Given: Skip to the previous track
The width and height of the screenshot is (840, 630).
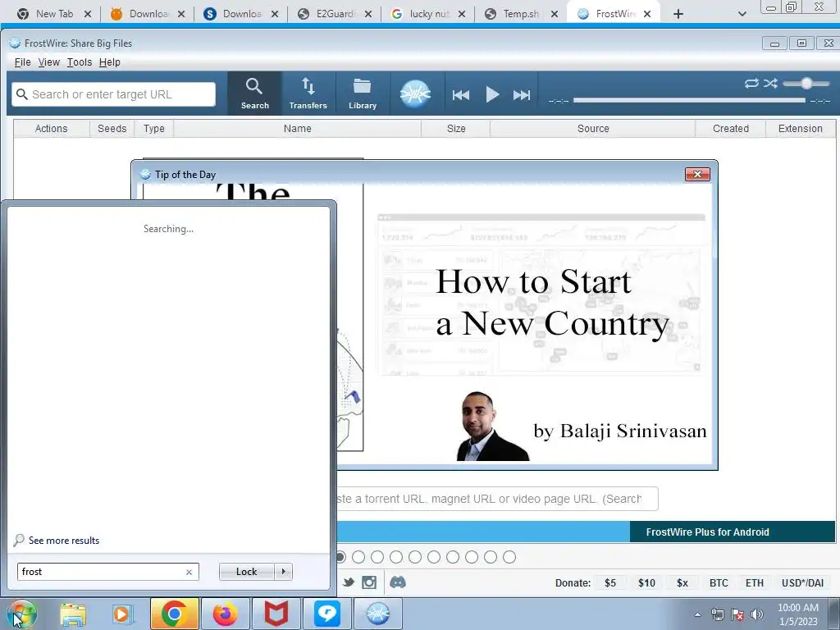Looking at the screenshot, I should [461, 95].
